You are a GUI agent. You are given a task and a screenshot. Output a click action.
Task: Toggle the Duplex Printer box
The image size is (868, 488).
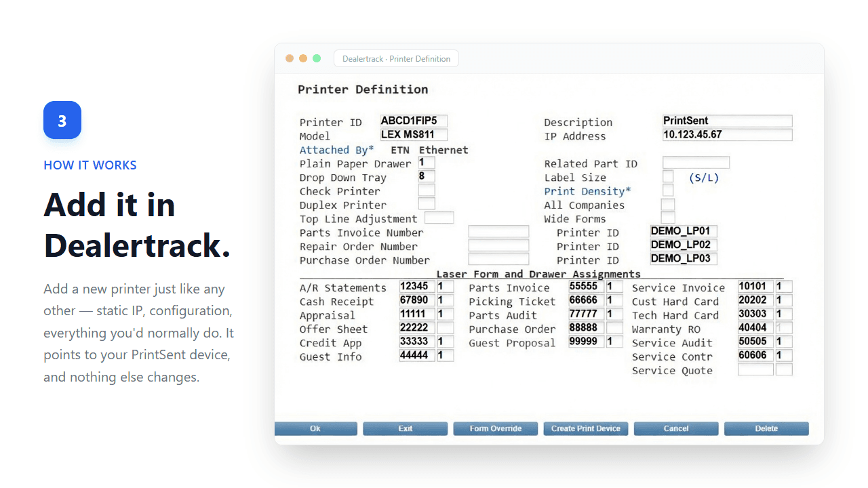click(427, 203)
